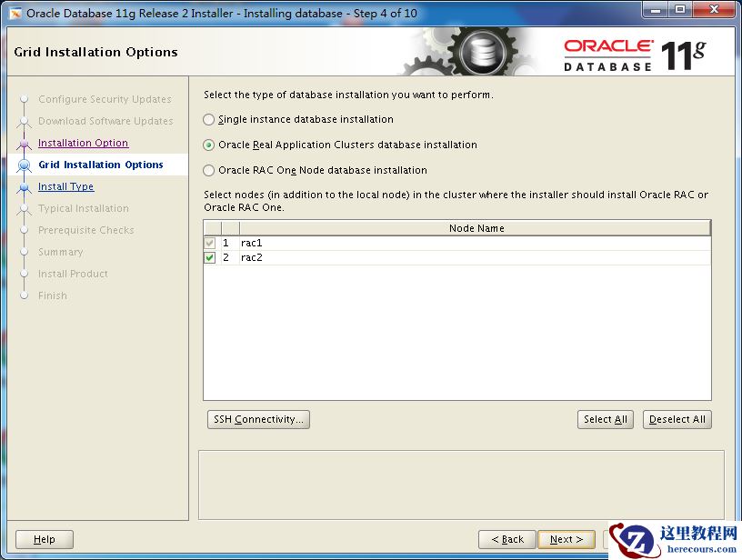742x560 pixels.
Task: Proceed with the Next button
Action: point(567,538)
